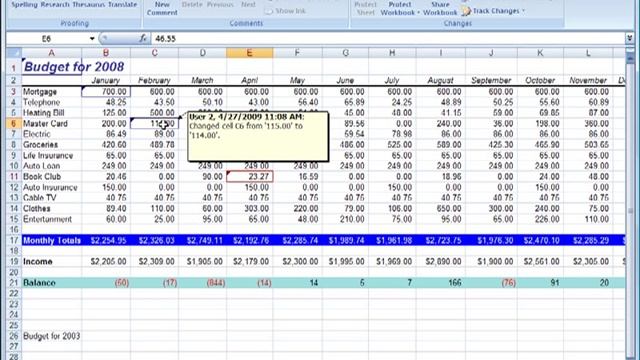The image size is (640, 360).
Task: Go to the Next comment
Action: [248, 4]
